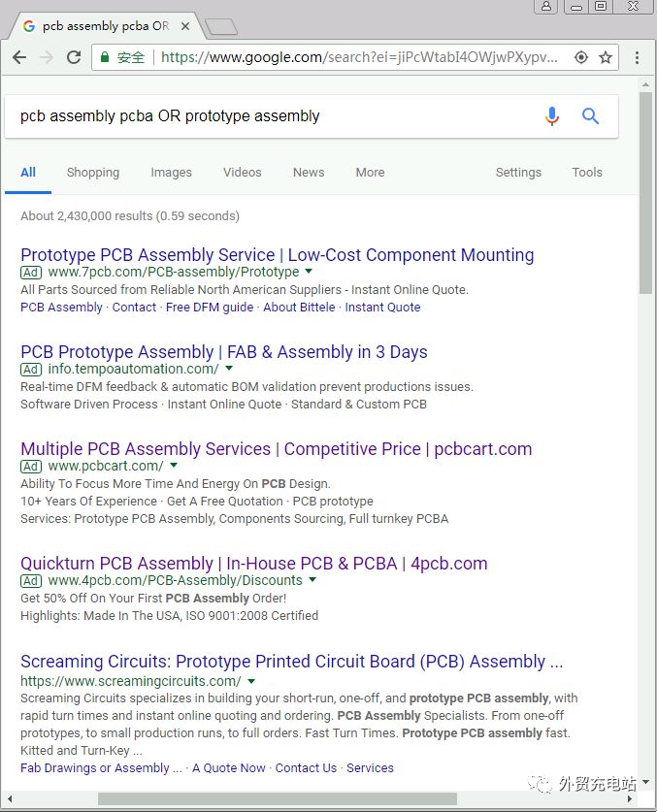Bookmark this page with star icon

click(606, 57)
